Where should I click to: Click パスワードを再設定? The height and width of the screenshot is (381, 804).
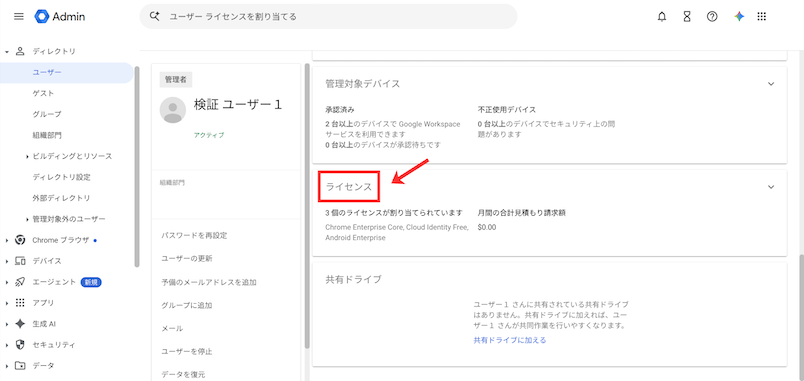click(194, 235)
